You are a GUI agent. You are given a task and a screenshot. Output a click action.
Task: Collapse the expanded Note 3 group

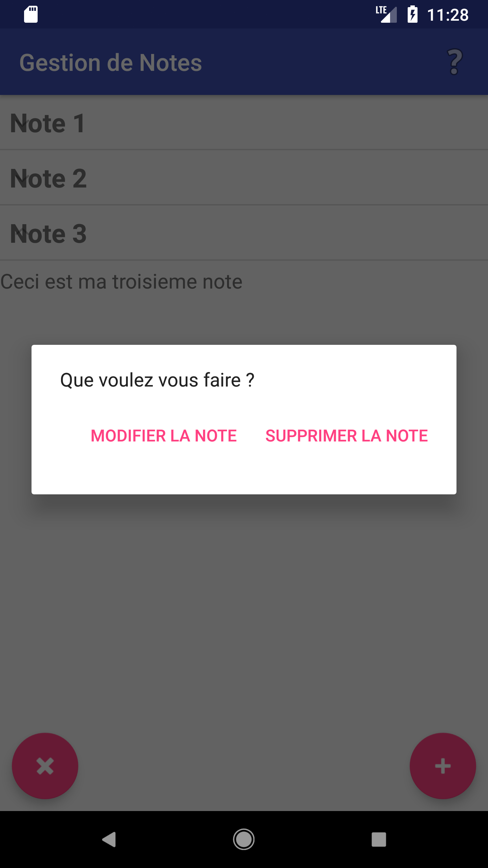click(x=244, y=233)
